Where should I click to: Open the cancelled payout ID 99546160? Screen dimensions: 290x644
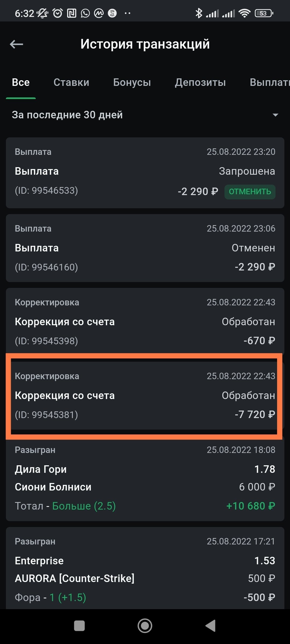pos(145,248)
